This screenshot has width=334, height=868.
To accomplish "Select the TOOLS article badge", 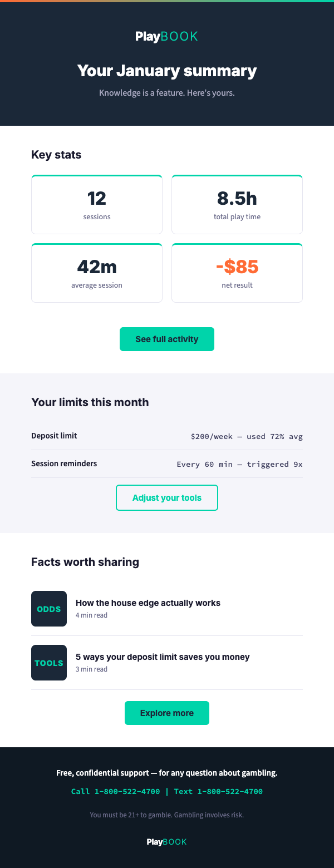I will pyautogui.click(x=49, y=662).
